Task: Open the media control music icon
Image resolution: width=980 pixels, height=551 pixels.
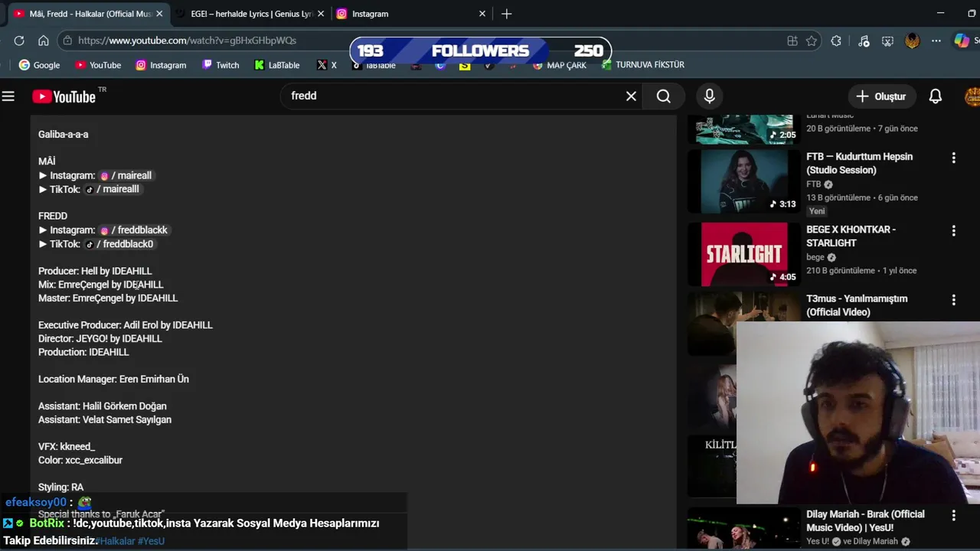Action: coord(864,41)
